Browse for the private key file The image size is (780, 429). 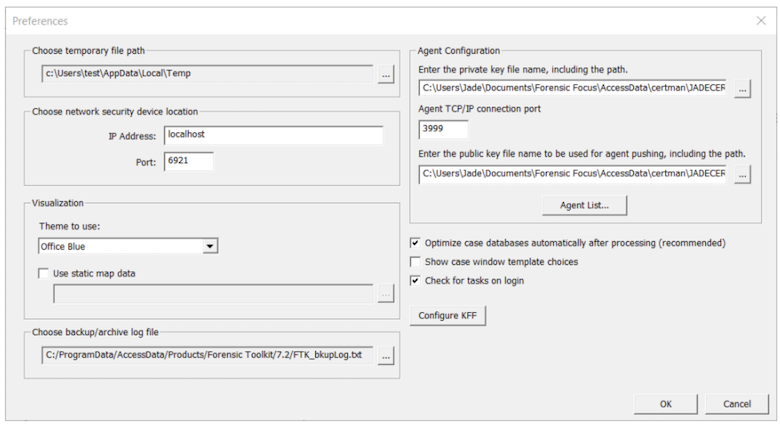pyautogui.click(x=742, y=89)
